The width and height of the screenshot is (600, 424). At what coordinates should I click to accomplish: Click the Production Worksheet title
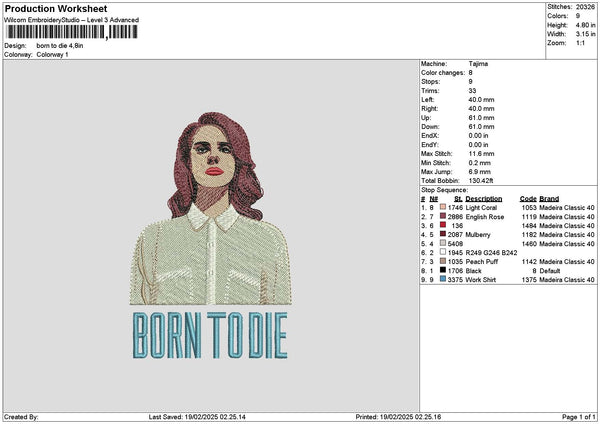point(52,8)
